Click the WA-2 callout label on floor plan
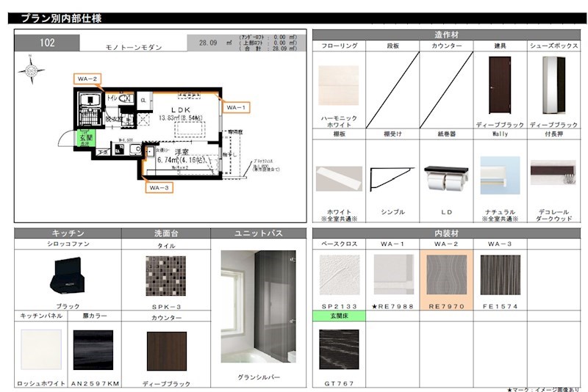 (86, 78)
